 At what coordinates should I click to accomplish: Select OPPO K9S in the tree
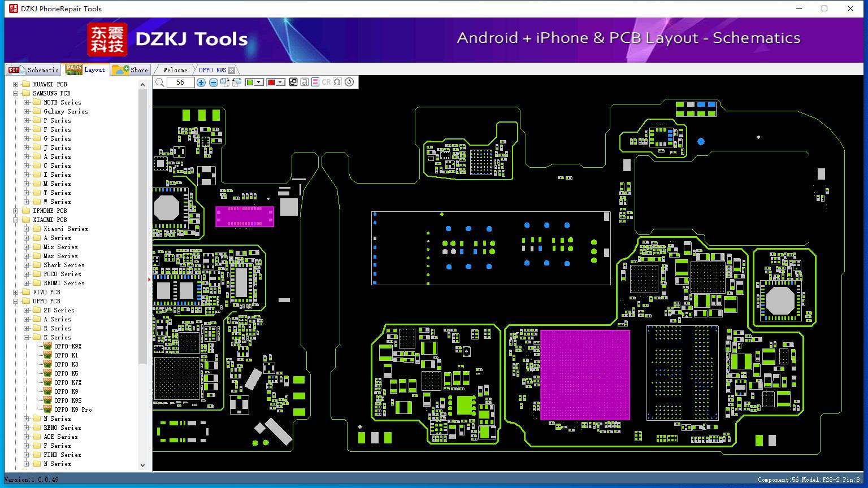(68, 400)
